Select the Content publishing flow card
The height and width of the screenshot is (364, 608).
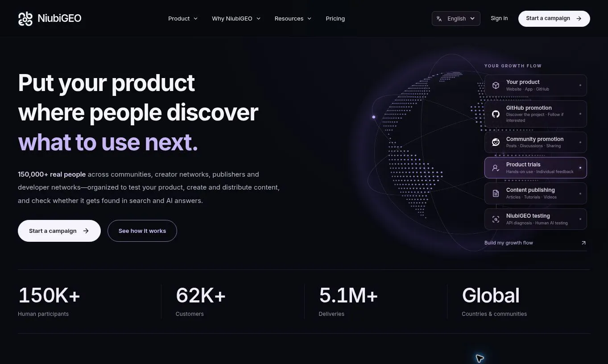pos(535,193)
